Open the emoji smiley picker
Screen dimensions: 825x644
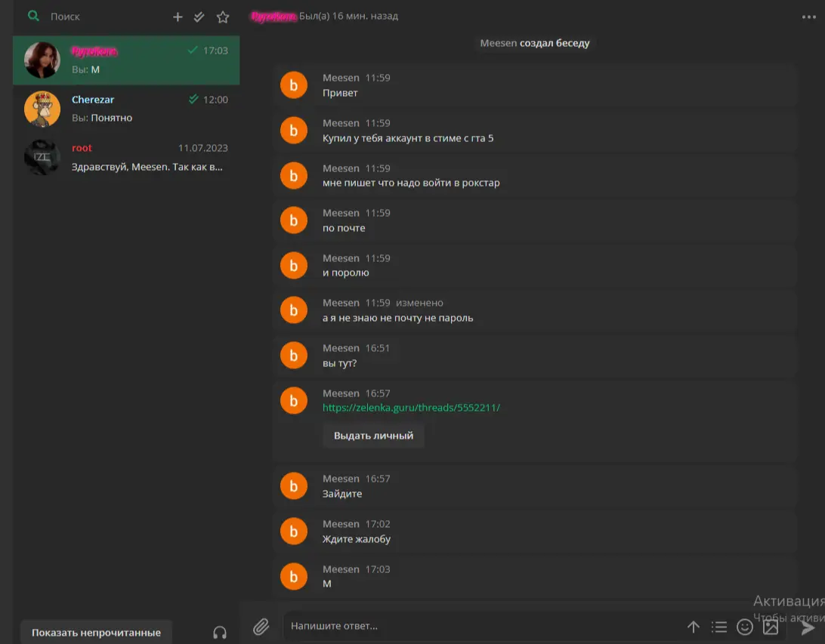coord(745,627)
